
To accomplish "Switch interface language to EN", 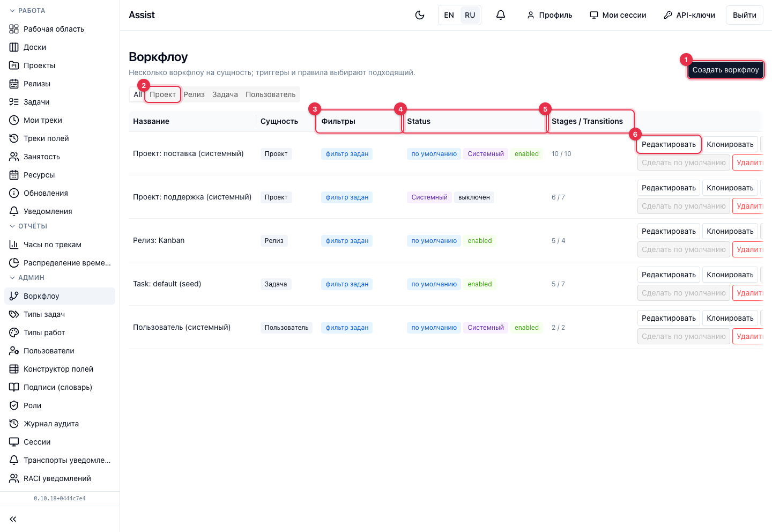I will 449,15.
